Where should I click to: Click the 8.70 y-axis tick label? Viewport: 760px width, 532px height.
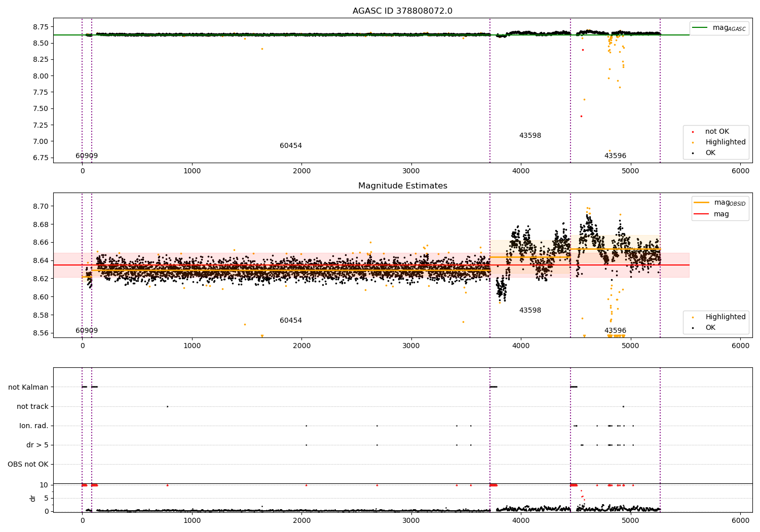[x=40, y=207]
